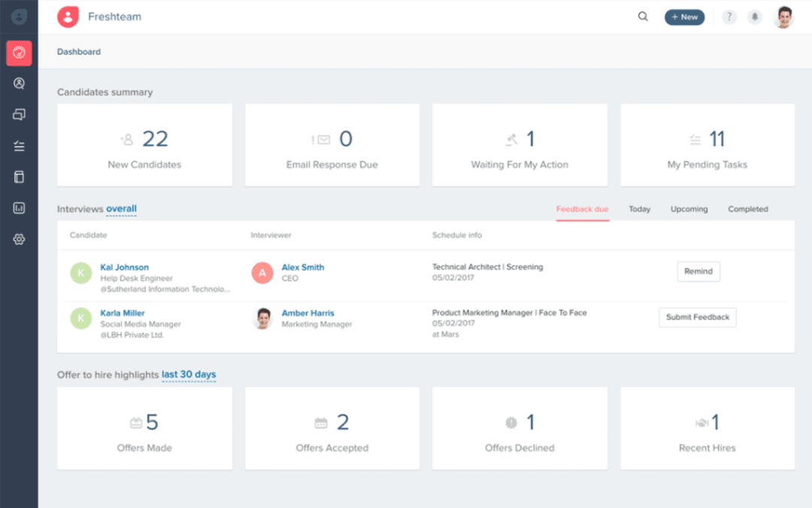Open the search magnifier in the top bar
Viewport: 812px width, 508px height.
(642, 16)
